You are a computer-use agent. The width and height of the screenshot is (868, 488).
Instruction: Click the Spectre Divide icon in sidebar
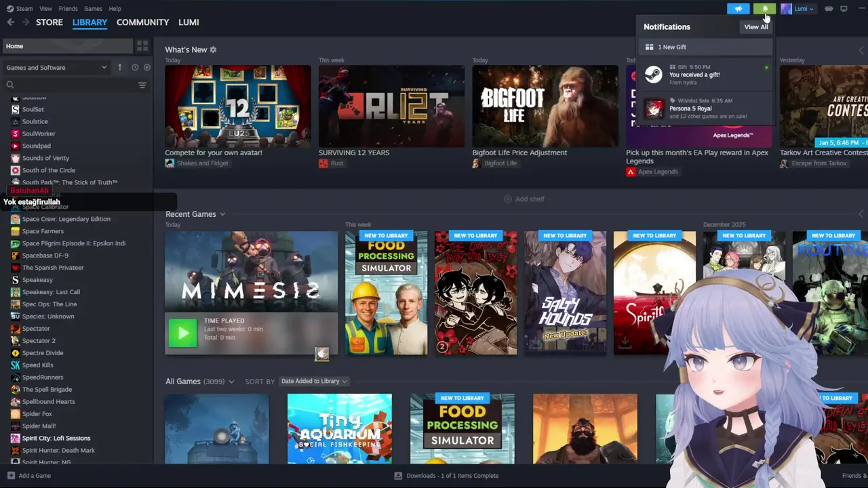click(16, 353)
